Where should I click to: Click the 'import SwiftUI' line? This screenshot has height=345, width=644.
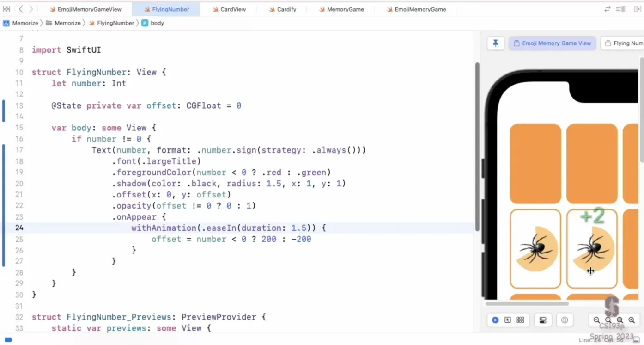(66, 50)
